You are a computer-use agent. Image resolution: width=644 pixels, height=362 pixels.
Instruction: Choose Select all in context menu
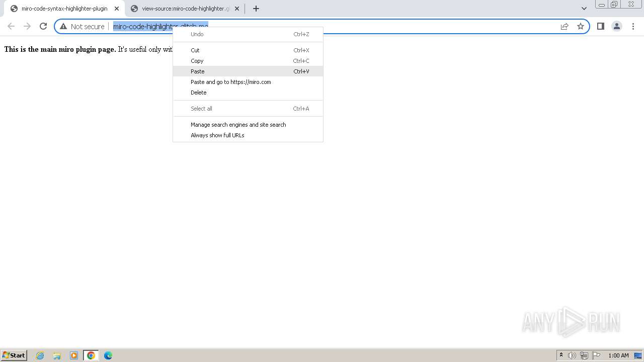coord(248,109)
